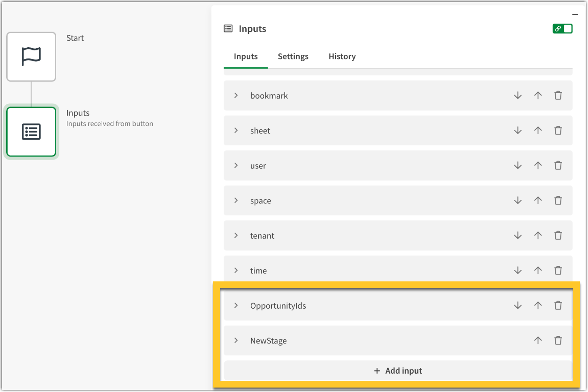
Task: Move the user input up
Action: pos(538,165)
